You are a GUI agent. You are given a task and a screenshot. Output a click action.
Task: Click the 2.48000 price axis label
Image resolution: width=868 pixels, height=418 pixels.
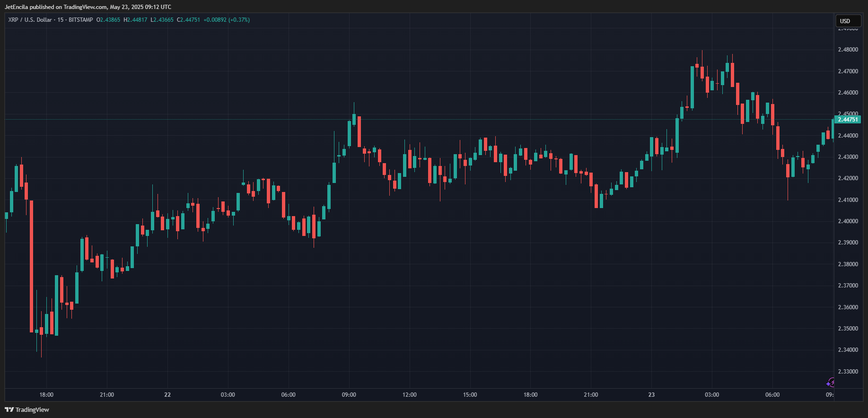[x=848, y=50]
